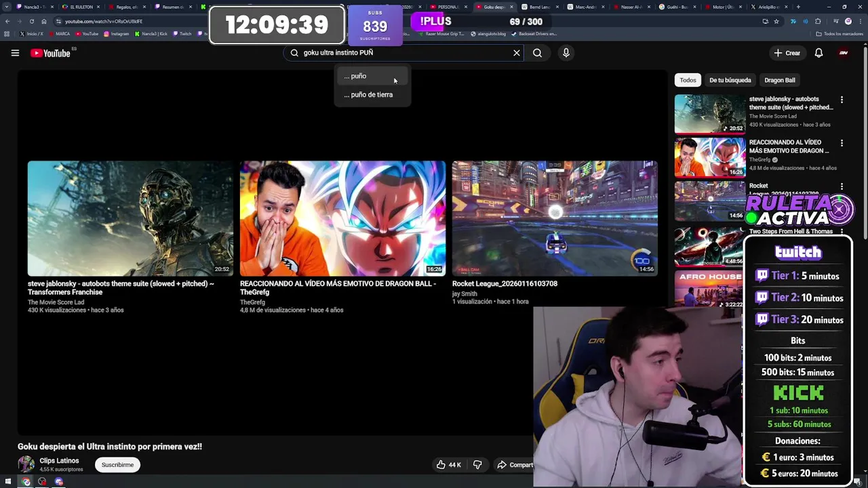
Task: Open the alangulotv.blog bookmark
Action: point(489,34)
